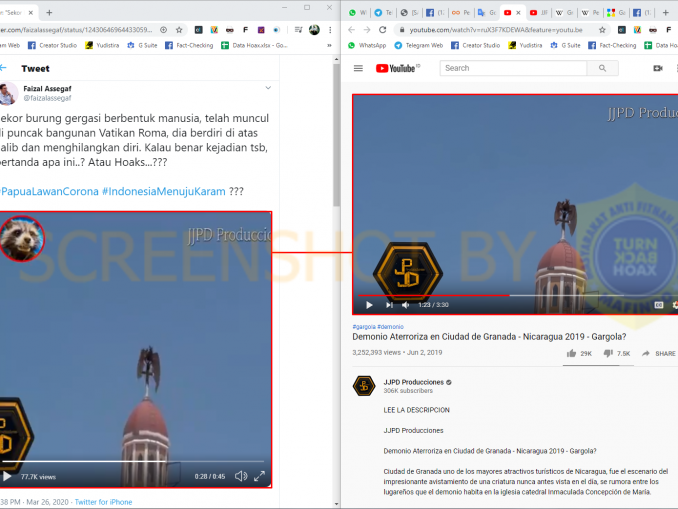
Task: Click the SHARE button under the video
Action: [659, 353]
